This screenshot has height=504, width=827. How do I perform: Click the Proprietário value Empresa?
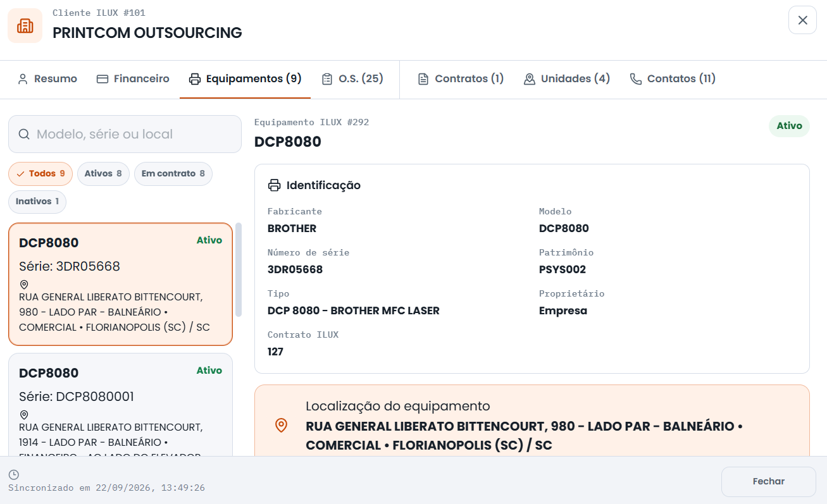(x=563, y=310)
